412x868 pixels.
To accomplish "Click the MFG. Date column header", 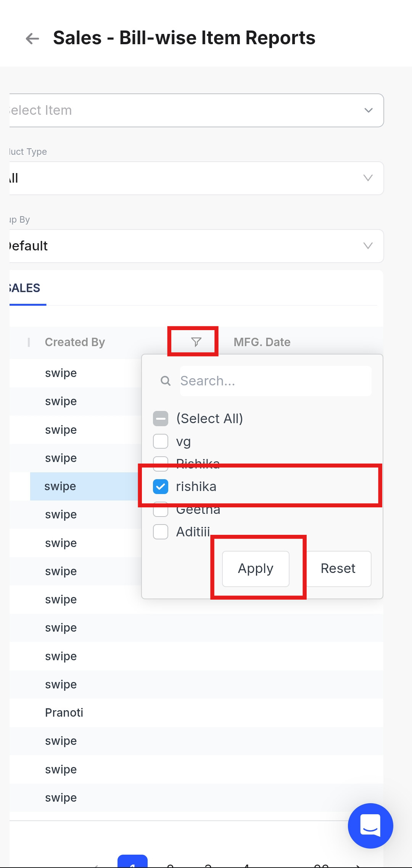I will (262, 342).
